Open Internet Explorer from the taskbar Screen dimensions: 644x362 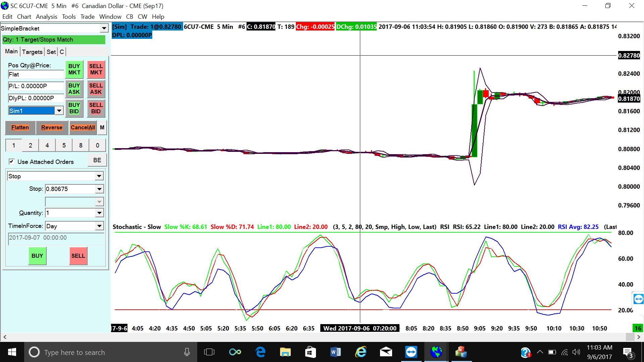tap(361, 352)
